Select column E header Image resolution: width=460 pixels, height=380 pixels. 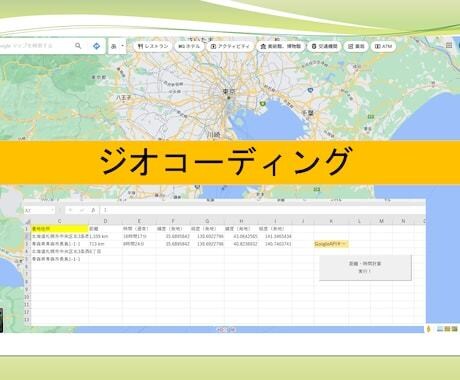[x=139, y=221]
